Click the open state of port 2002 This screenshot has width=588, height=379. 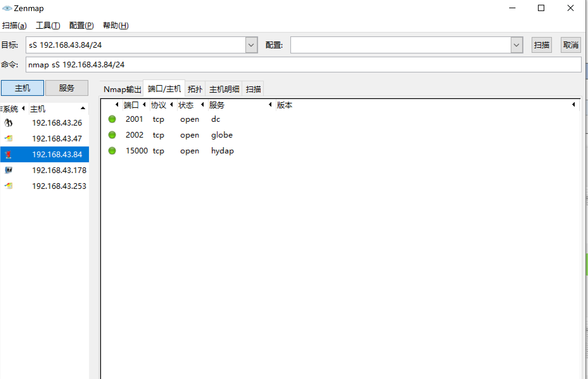click(x=190, y=135)
